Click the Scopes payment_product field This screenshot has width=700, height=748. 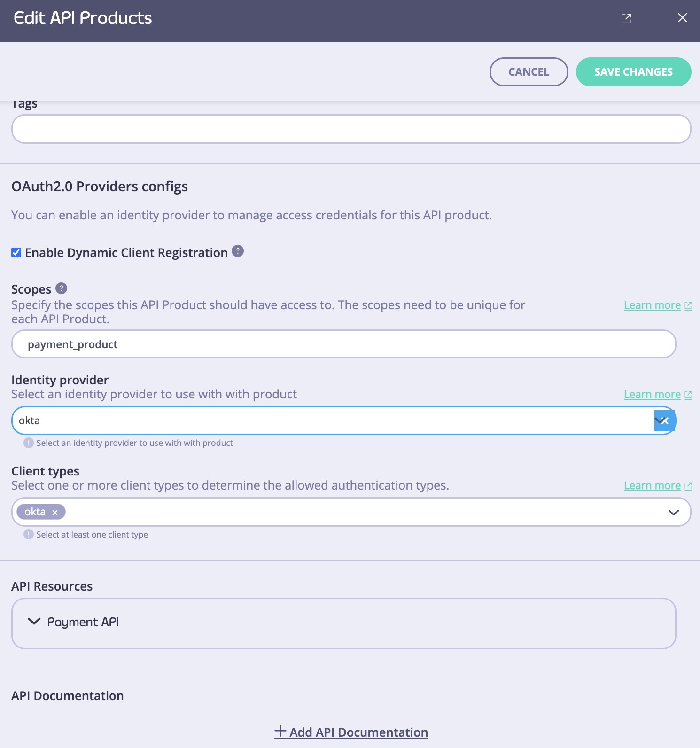click(x=343, y=344)
